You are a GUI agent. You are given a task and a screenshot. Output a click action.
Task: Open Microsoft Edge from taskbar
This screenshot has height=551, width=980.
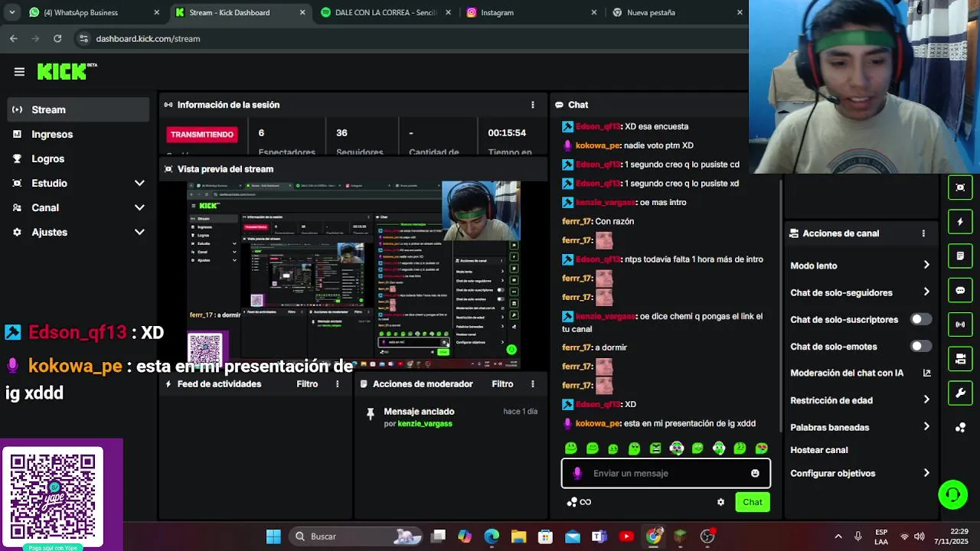(x=492, y=536)
